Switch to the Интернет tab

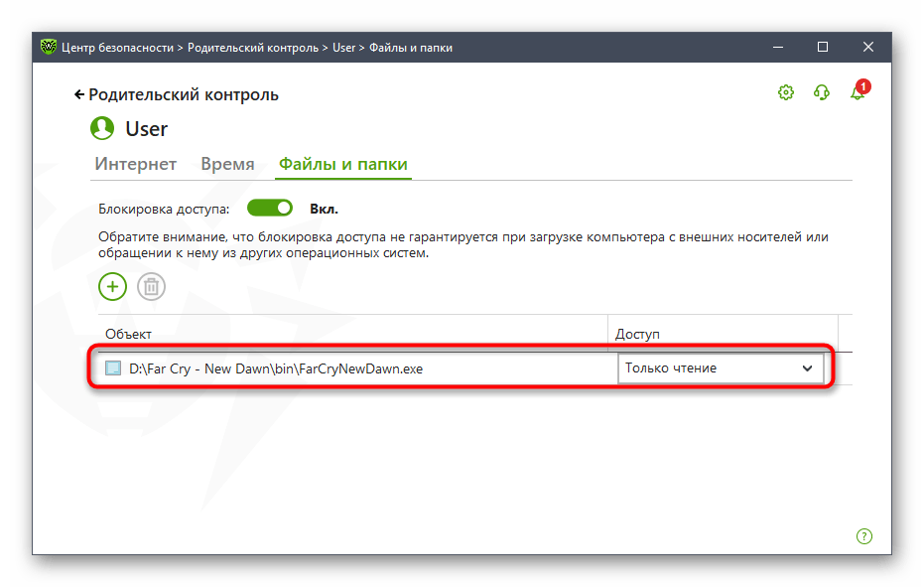point(136,164)
